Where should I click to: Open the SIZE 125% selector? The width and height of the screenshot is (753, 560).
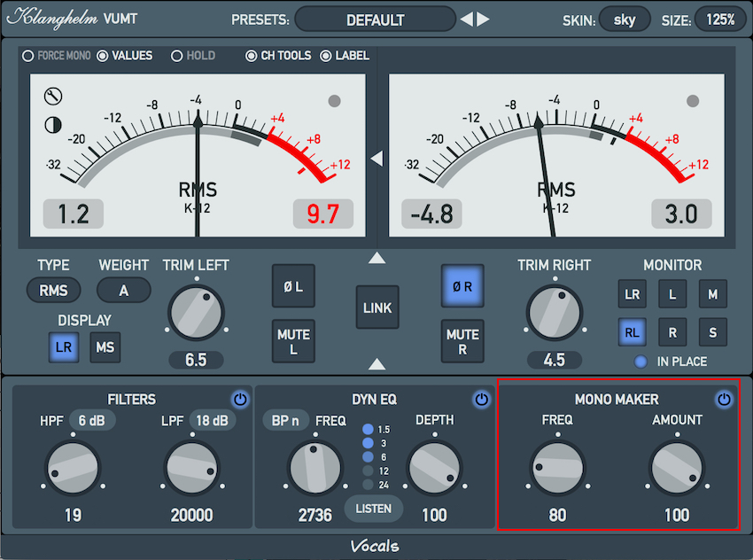[720, 19]
